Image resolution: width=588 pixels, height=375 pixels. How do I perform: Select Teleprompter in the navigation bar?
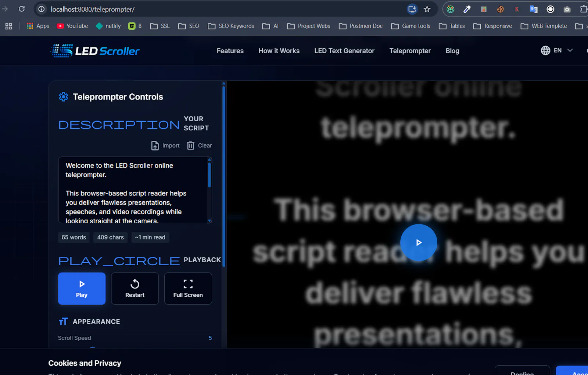pos(410,51)
